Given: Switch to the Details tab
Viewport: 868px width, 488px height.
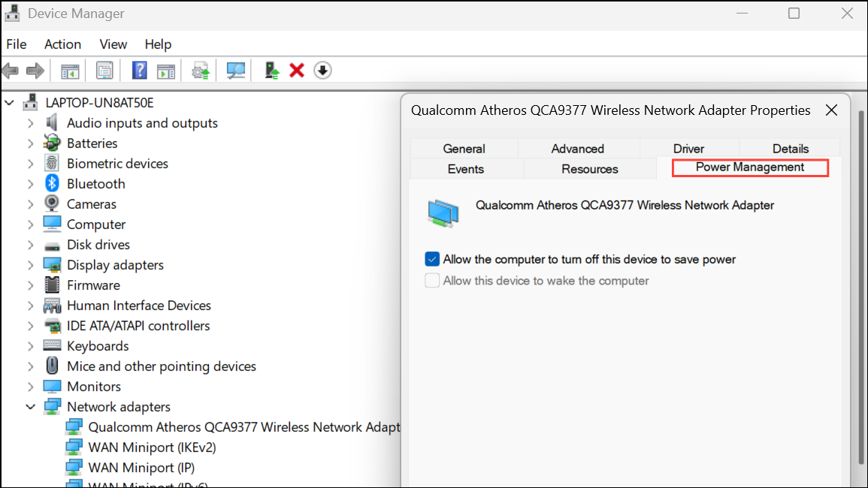Looking at the screenshot, I should coord(791,149).
